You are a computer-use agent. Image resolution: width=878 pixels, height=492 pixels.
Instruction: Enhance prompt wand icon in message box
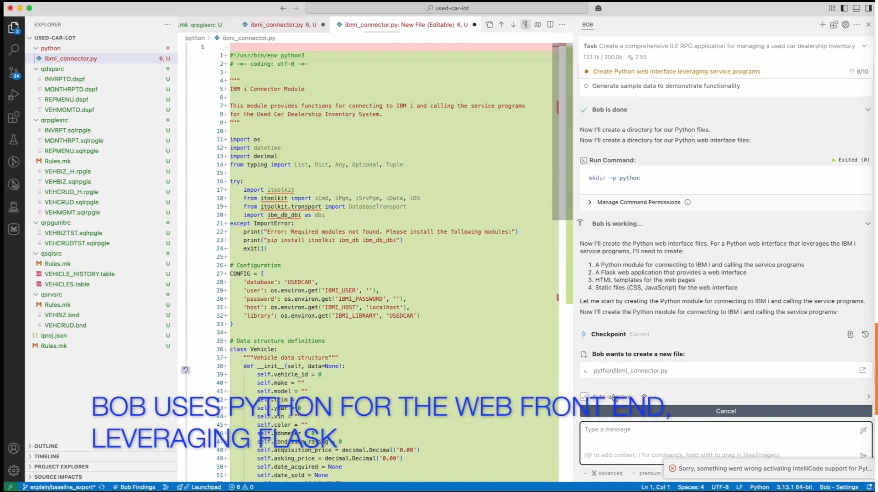click(x=863, y=430)
